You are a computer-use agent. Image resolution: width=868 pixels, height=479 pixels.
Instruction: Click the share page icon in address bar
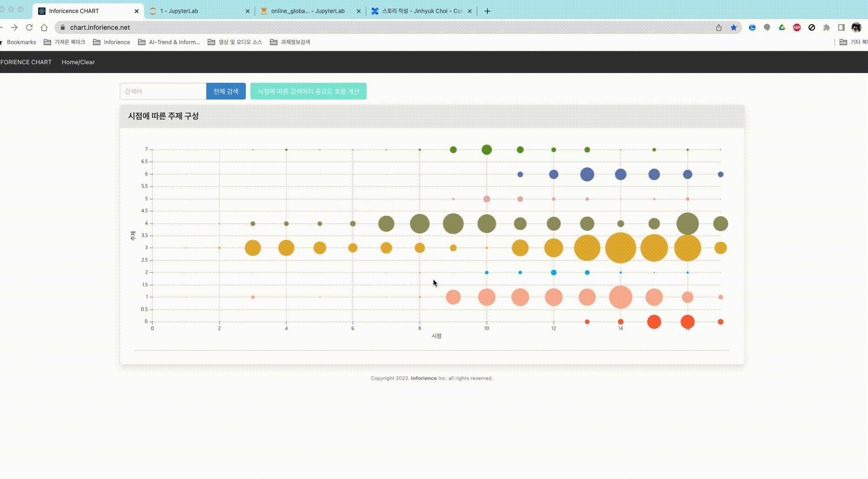pos(719,27)
